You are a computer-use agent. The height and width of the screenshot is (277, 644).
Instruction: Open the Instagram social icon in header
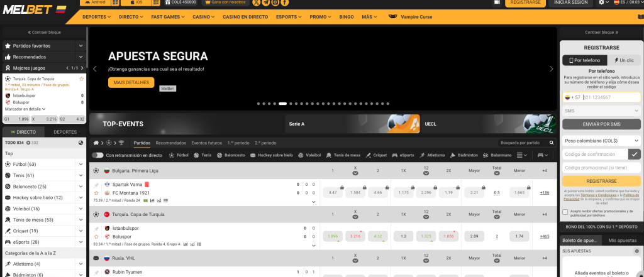tap(275, 3)
